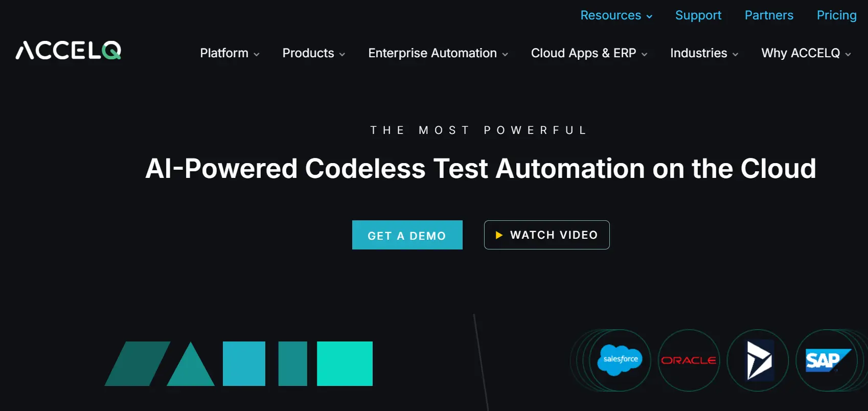This screenshot has height=411, width=868.
Task: Click the yellow play icon on Watch Video
Action: (x=499, y=235)
